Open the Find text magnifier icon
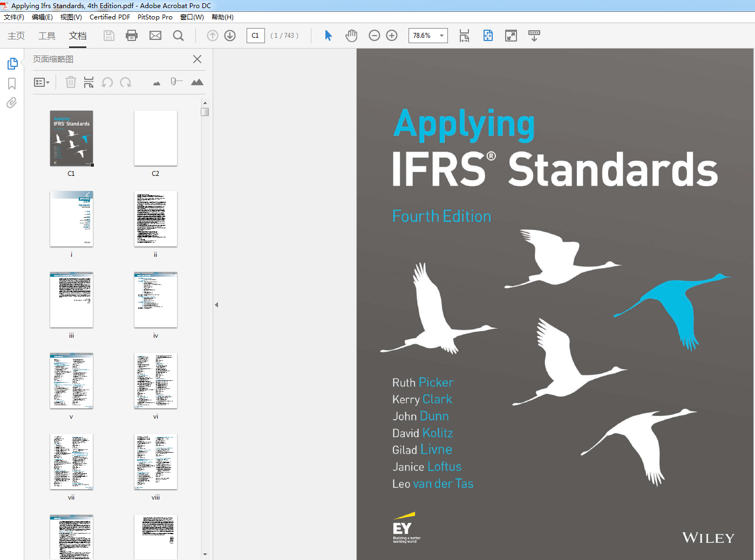This screenshot has width=755, height=560. tap(178, 36)
